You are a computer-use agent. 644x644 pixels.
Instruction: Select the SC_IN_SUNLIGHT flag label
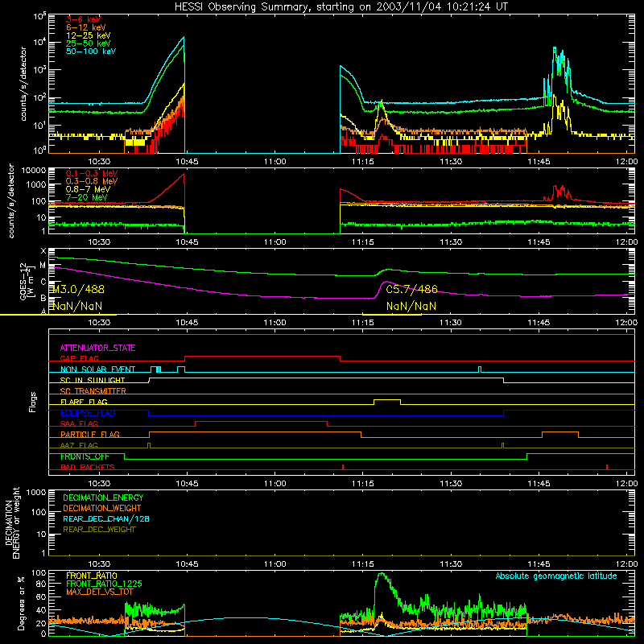click(x=93, y=380)
